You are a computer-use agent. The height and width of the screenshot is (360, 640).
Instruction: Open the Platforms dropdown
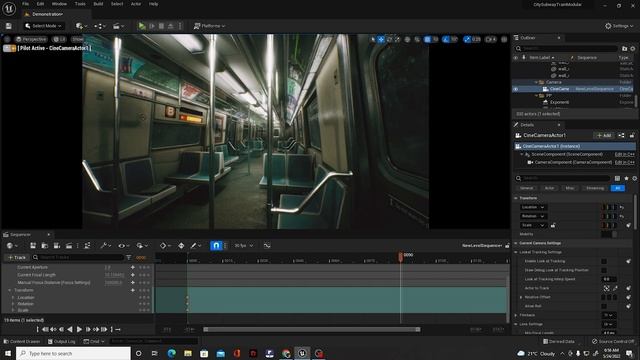point(209,26)
